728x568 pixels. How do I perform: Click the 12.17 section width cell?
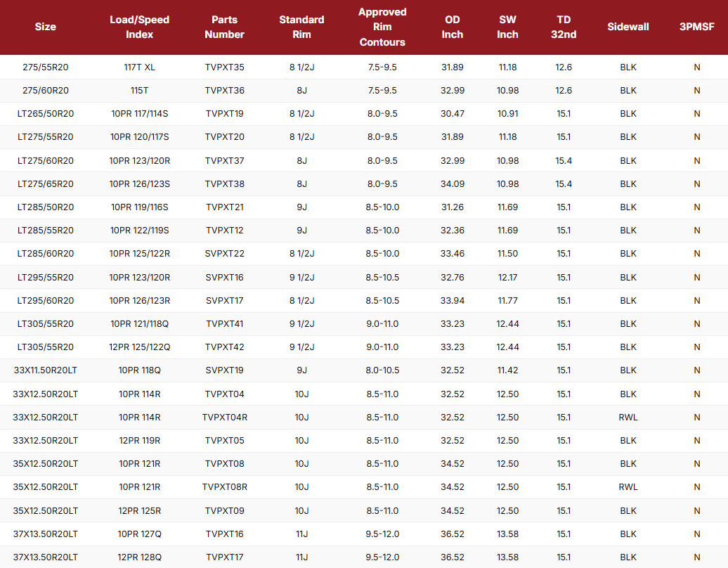tap(507, 278)
